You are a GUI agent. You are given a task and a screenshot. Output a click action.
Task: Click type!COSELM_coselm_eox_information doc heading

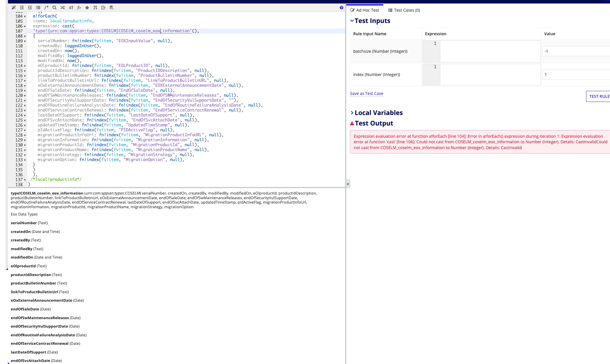[47, 193]
